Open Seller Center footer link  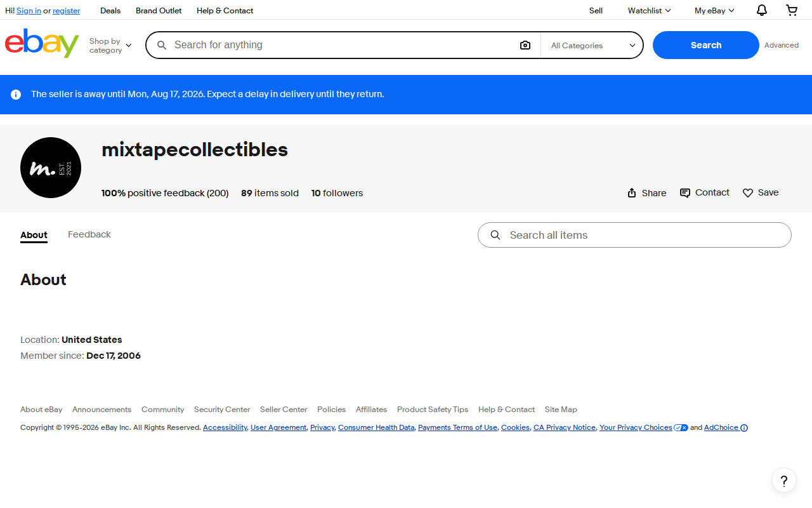pyautogui.click(x=284, y=410)
